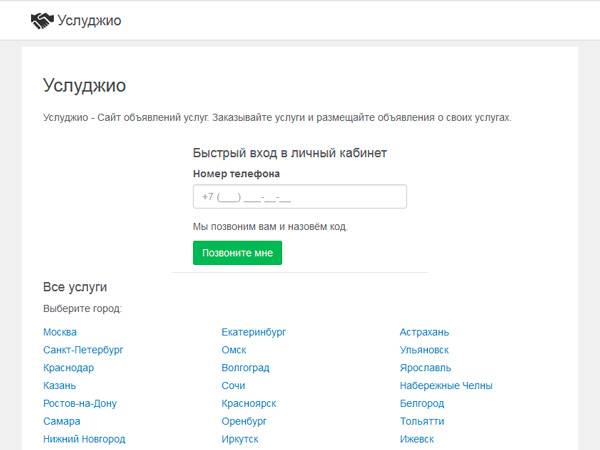Choose Омск from the list
This screenshot has width=600, height=450.
pos(234,350)
